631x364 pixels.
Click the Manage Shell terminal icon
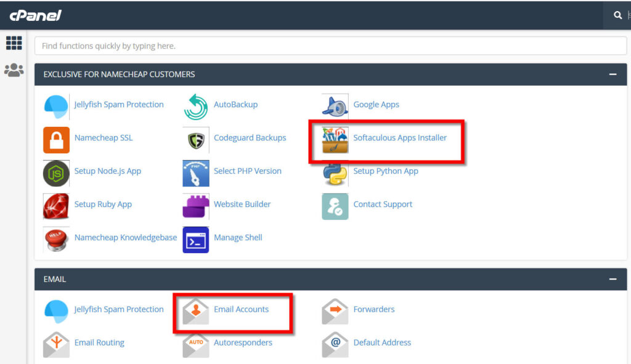coord(195,240)
